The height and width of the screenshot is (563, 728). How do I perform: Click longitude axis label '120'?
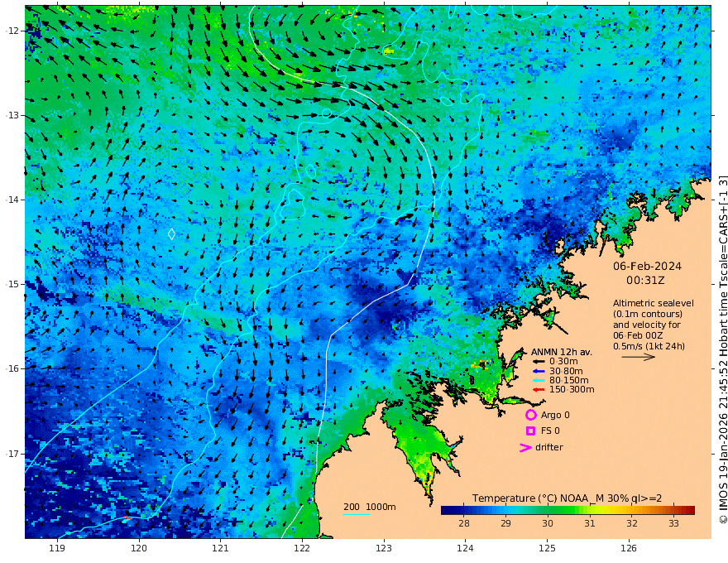pyautogui.click(x=139, y=549)
